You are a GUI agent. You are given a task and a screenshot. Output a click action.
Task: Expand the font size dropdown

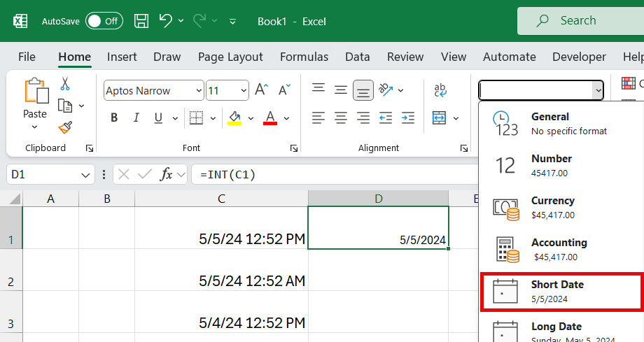coord(244,91)
